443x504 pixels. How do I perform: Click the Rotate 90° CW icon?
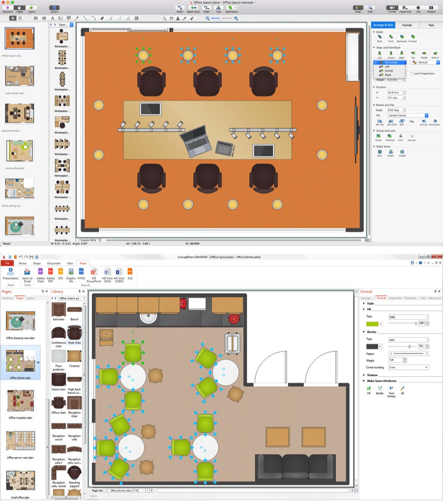pos(380,122)
